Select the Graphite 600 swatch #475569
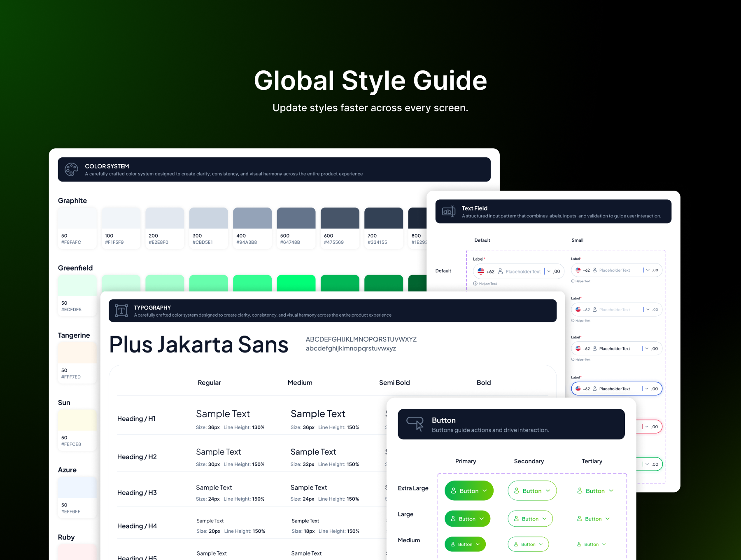The width and height of the screenshot is (741, 560). (340, 228)
